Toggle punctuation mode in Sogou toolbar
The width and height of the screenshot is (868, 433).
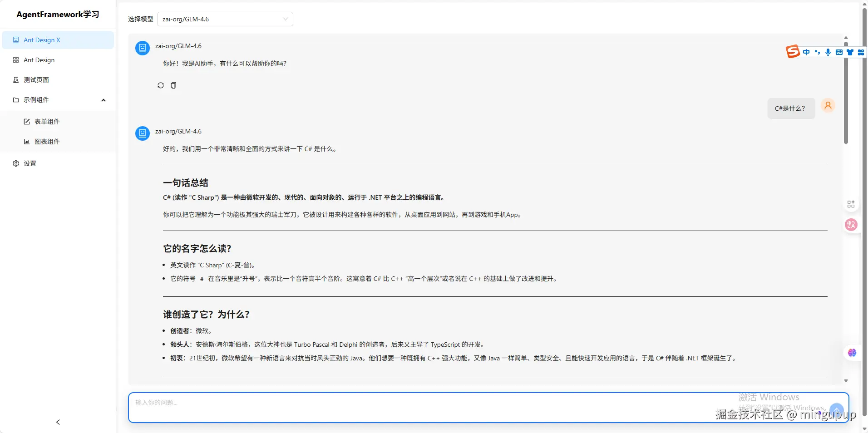point(817,52)
